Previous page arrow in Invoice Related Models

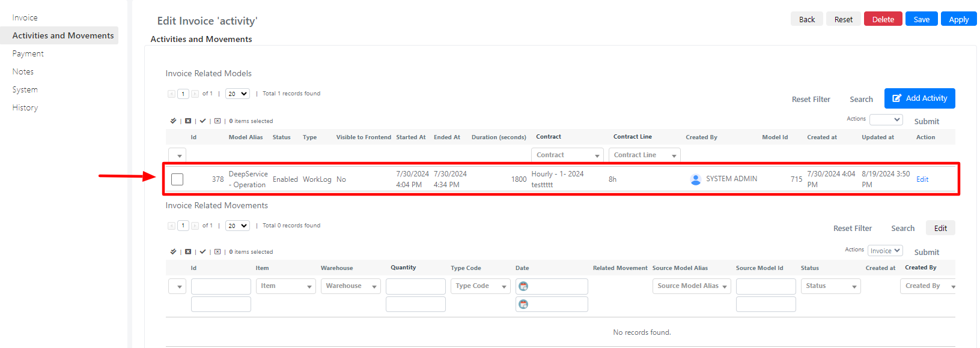point(171,94)
